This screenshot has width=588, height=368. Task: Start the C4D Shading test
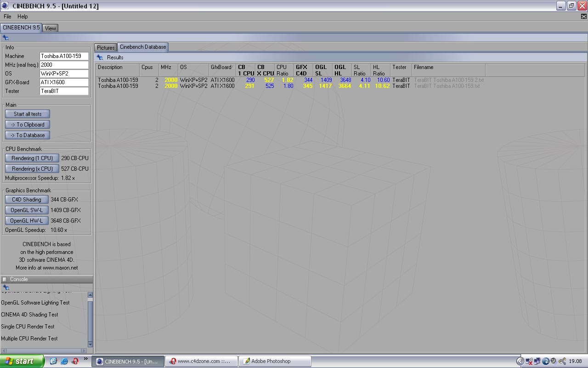click(27, 200)
